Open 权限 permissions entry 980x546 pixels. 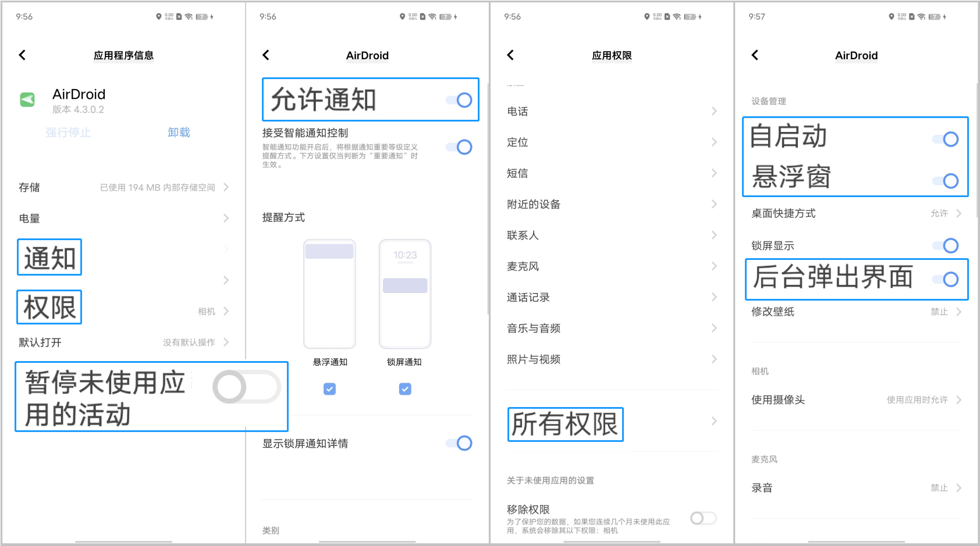49,308
